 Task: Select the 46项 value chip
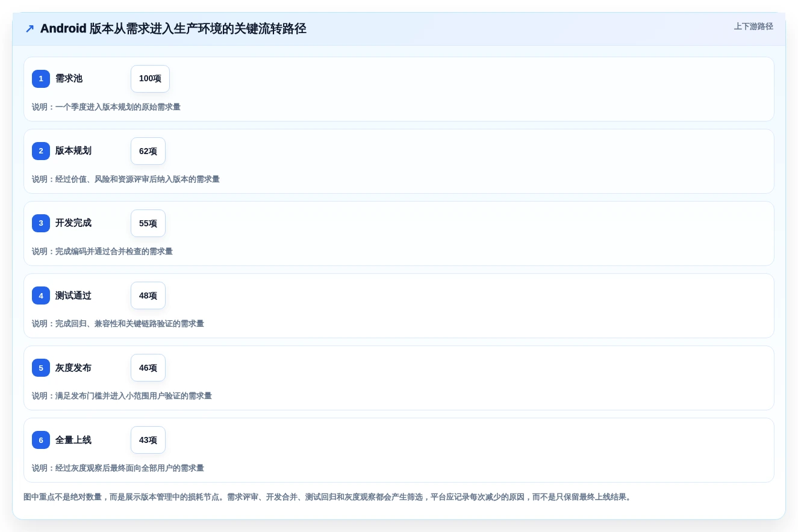[x=148, y=368]
